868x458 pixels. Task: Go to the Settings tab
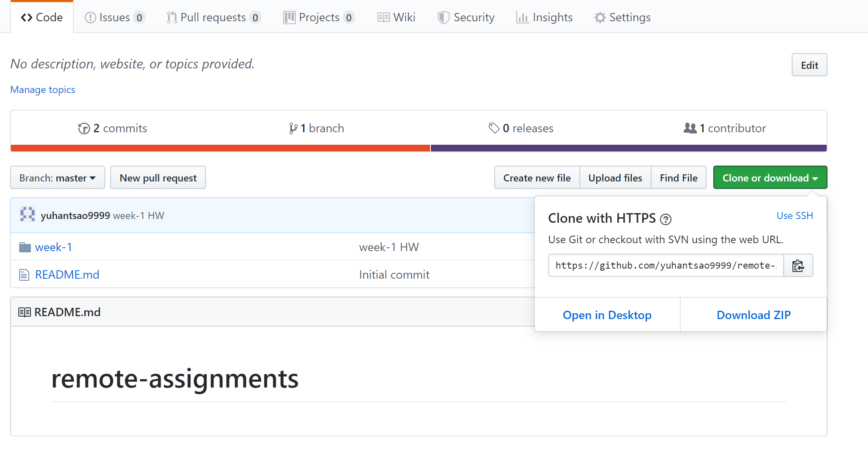click(x=622, y=18)
